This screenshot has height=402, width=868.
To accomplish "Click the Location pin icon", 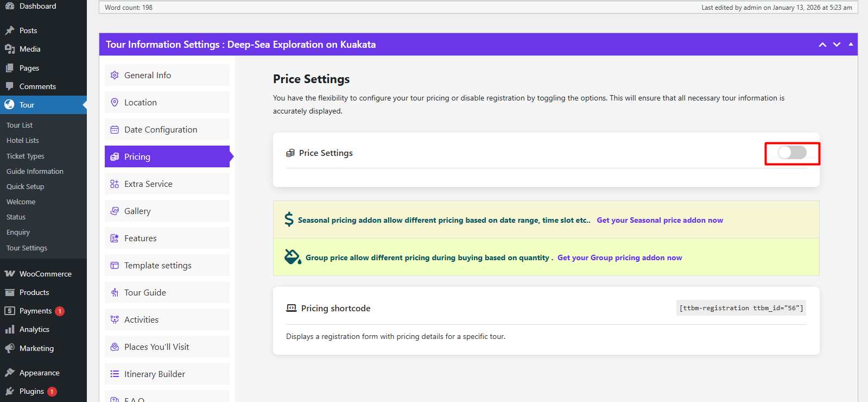I will tap(115, 103).
